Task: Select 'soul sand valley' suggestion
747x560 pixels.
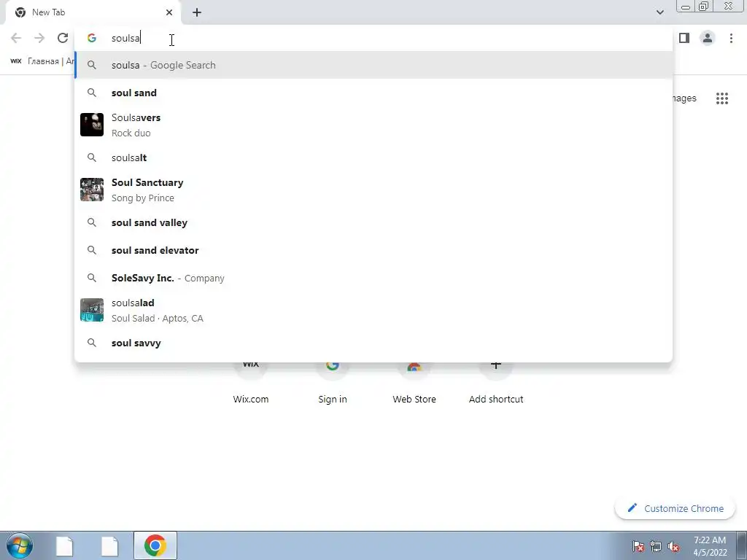Action: point(373,222)
